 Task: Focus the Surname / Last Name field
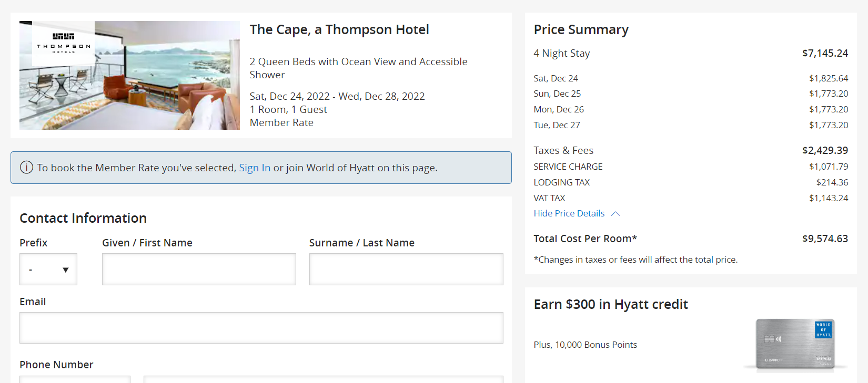[406, 270]
